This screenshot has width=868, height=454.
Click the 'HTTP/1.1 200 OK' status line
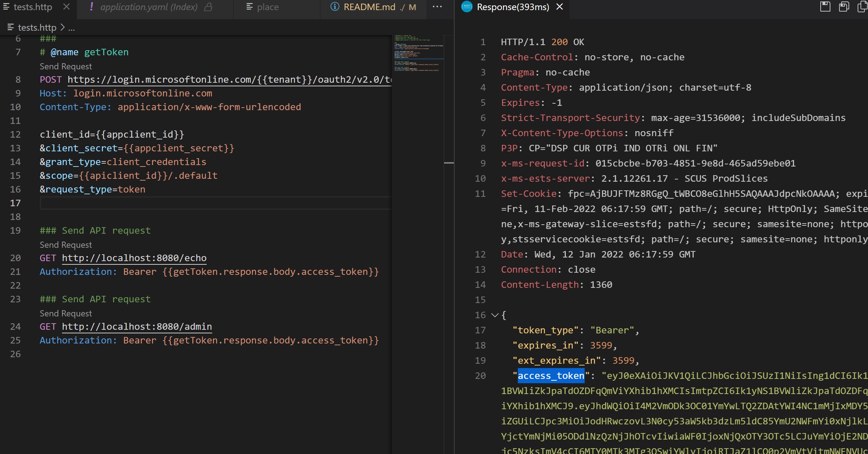(x=542, y=42)
